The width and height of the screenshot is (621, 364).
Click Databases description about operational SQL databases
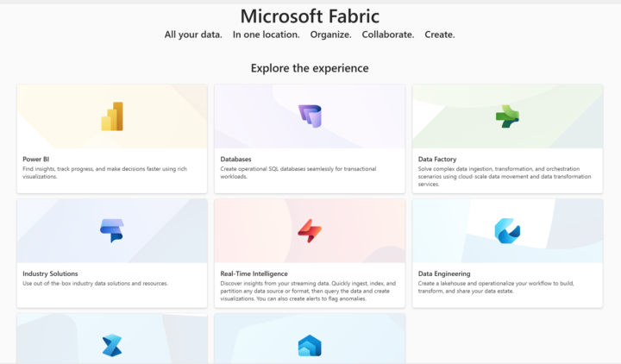298,173
